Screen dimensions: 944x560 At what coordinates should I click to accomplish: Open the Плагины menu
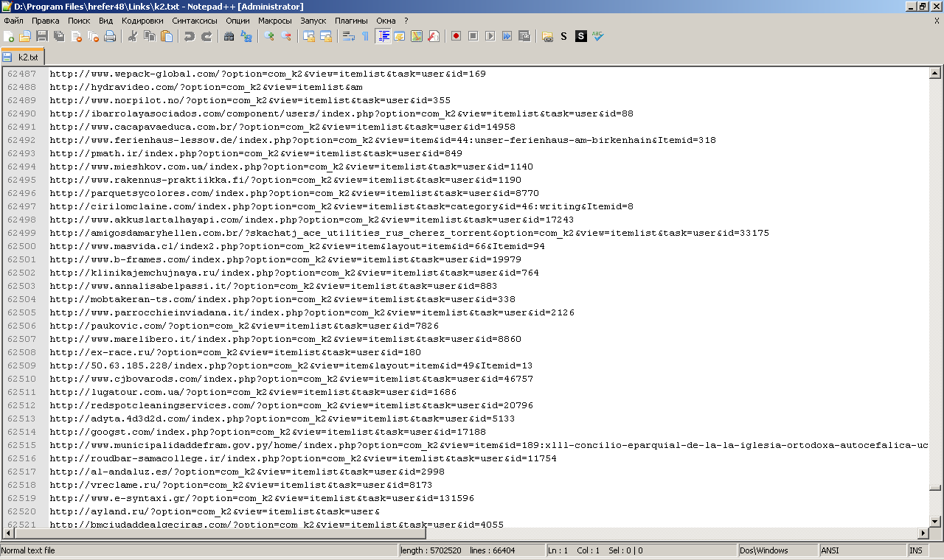click(x=352, y=21)
